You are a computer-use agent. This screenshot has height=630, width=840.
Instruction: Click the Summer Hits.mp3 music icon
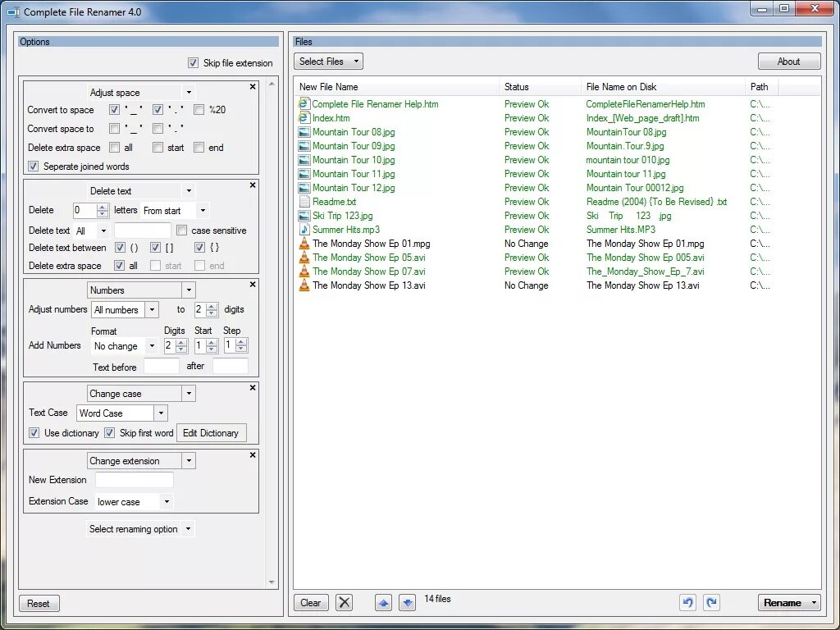[304, 230]
